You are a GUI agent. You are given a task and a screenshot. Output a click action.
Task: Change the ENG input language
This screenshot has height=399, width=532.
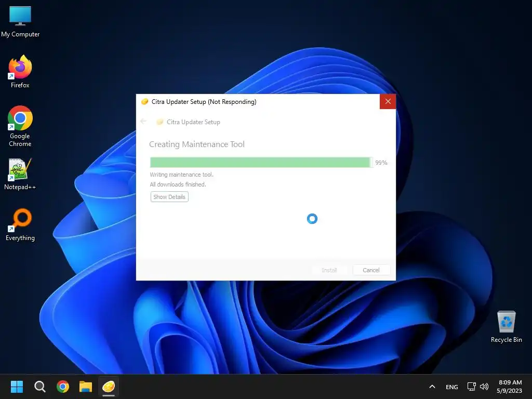[x=451, y=387]
